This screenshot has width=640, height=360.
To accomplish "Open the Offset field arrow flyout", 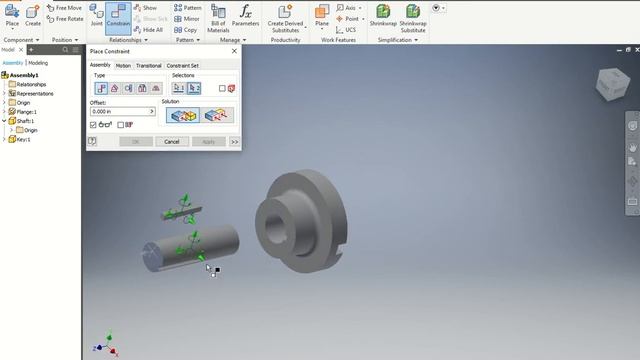I will tap(152, 111).
